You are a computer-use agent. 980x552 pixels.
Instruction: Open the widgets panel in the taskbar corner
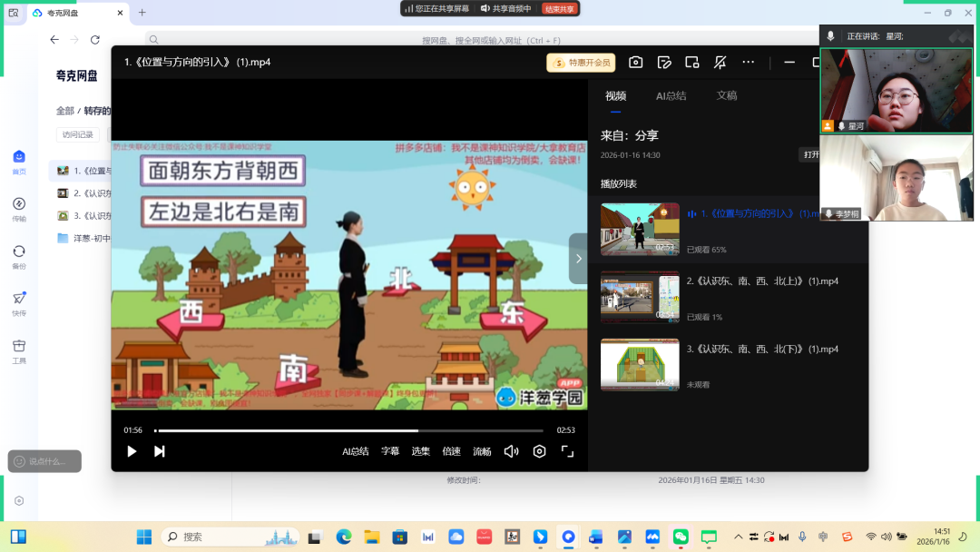(19, 537)
